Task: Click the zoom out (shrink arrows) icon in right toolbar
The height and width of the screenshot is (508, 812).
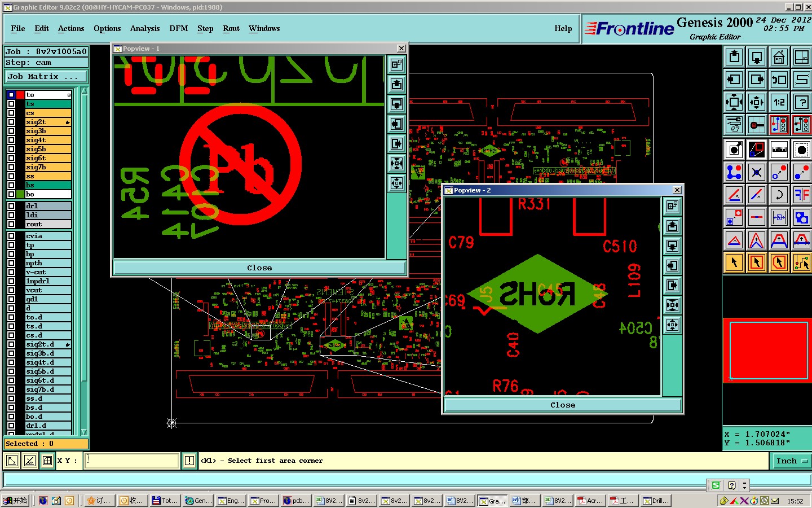Action: (757, 102)
